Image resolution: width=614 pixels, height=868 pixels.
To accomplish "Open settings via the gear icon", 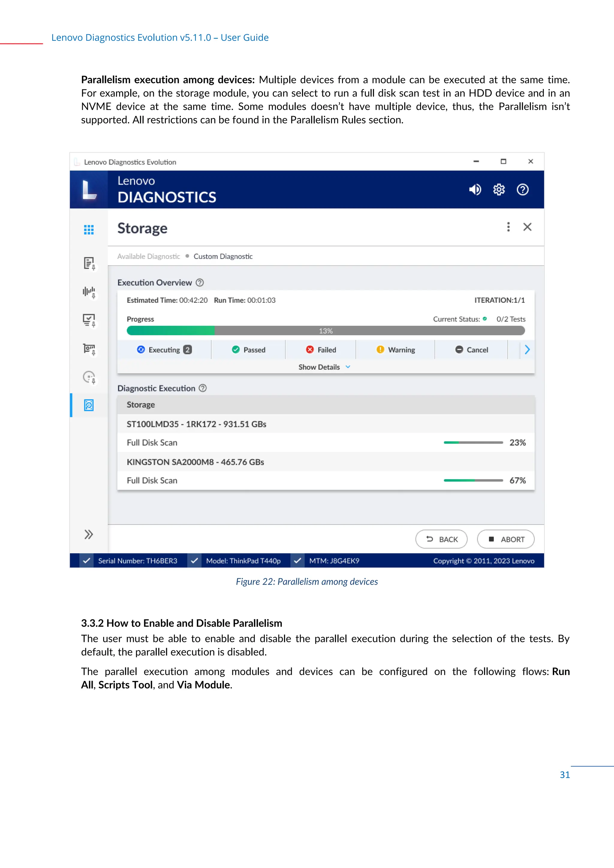I will pos(499,189).
